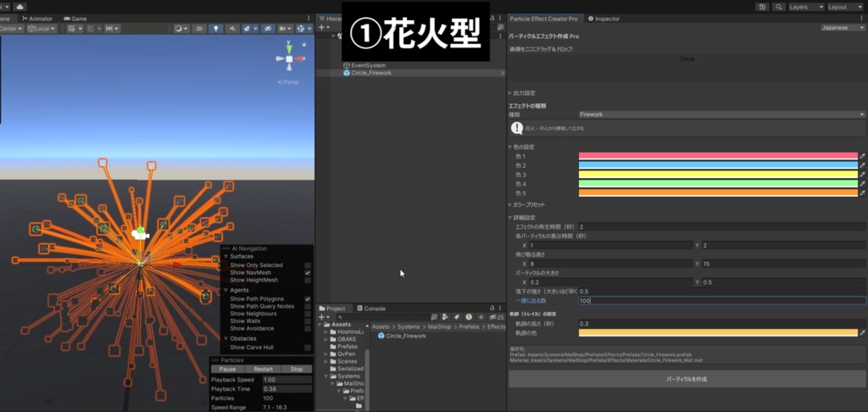Toggle scene audio icon in Scene toolbar

pos(233,28)
